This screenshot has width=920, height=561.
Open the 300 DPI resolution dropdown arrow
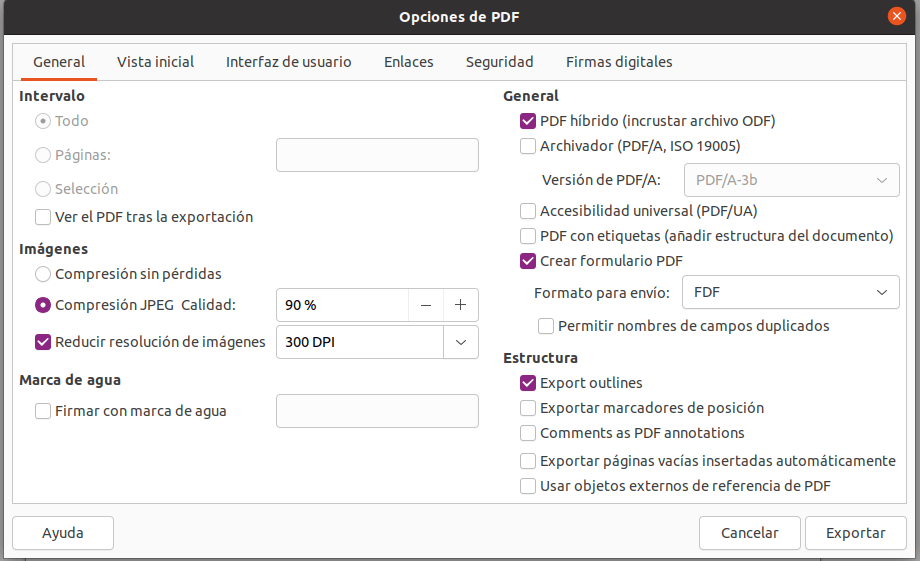(x=461, y=342)
